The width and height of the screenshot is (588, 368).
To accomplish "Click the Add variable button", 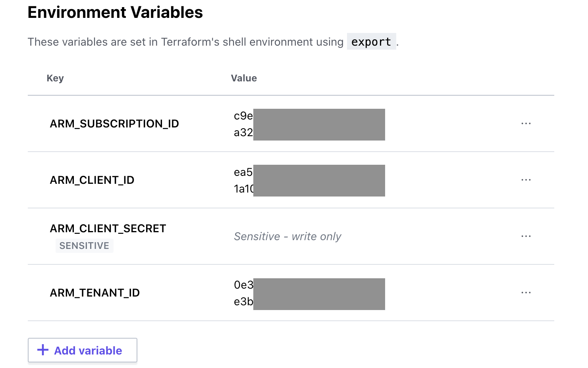I will click(x=82, y=350).
